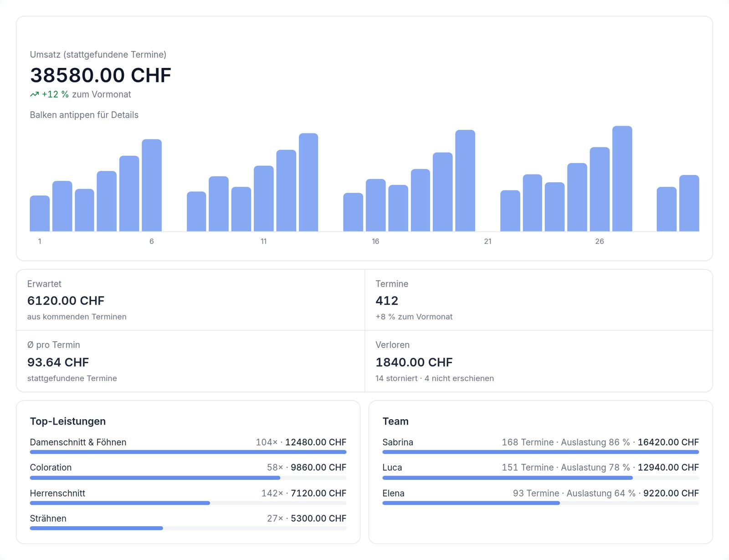
Task: Click the 'Top-Leistungen' heading
Action: [x=68, y=421]
